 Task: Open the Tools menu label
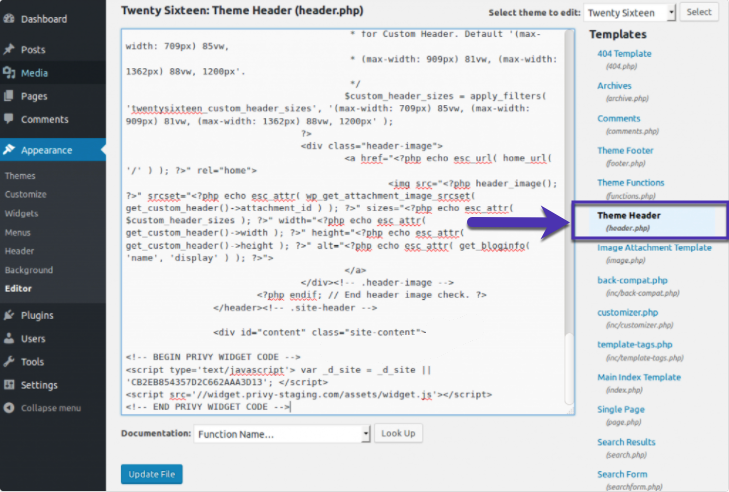(x=33, y=362)
